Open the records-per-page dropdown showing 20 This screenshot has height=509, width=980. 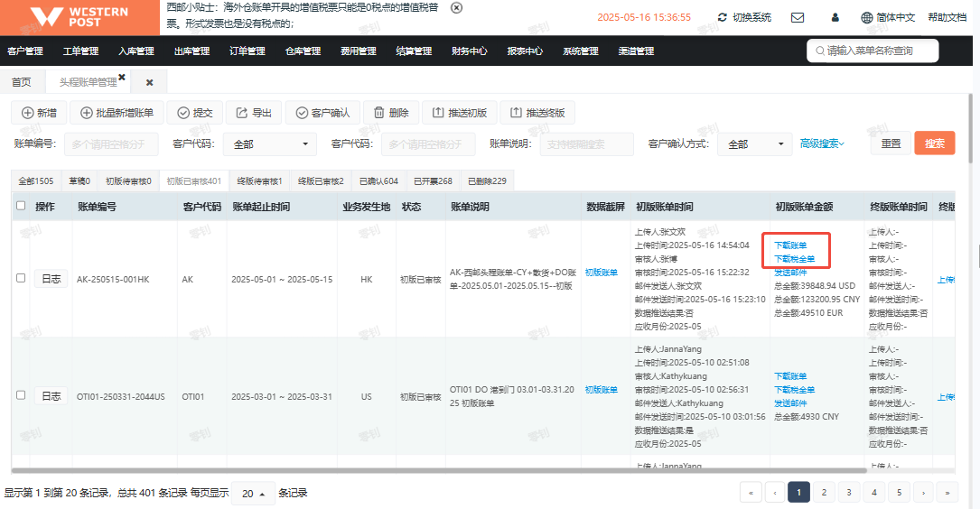click(x=253, y=494)
